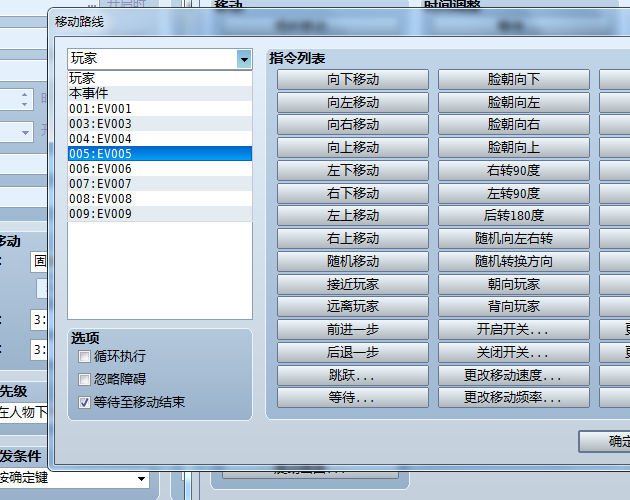Open the 玩家 target dropdown arrow

click(244, 59)
